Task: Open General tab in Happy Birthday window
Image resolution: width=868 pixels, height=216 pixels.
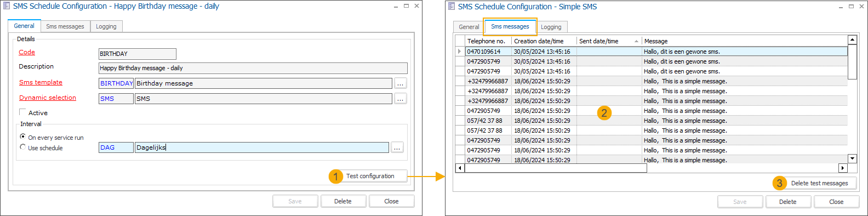Action: 24,26
